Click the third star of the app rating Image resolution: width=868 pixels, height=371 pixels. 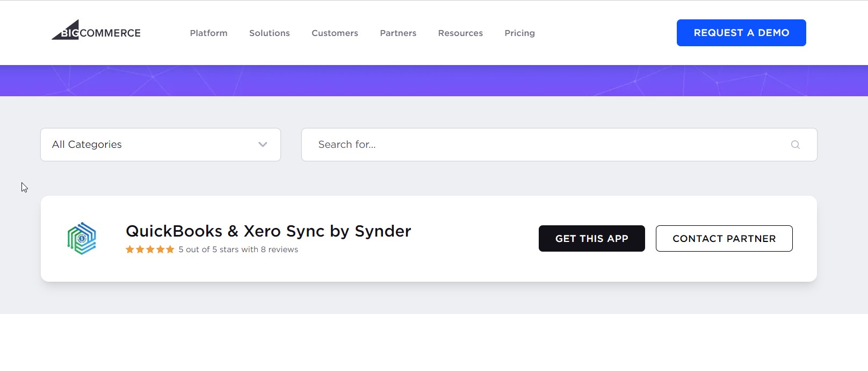point(149,249)
